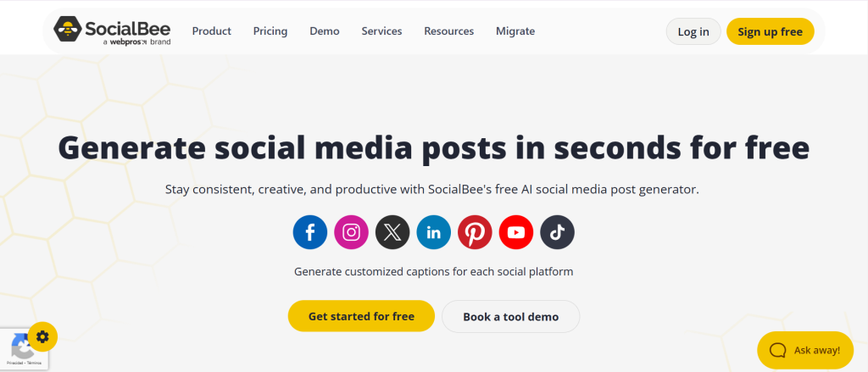The width and height of the screenshot is (868, 372).
Task: Select the Instagram platform icon
Action: (x=351, y=232)
